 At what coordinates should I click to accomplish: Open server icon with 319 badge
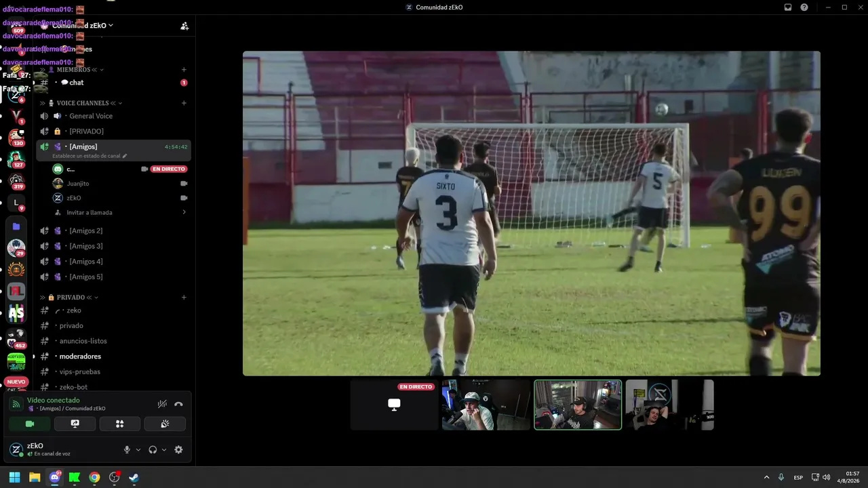[16, 181]
